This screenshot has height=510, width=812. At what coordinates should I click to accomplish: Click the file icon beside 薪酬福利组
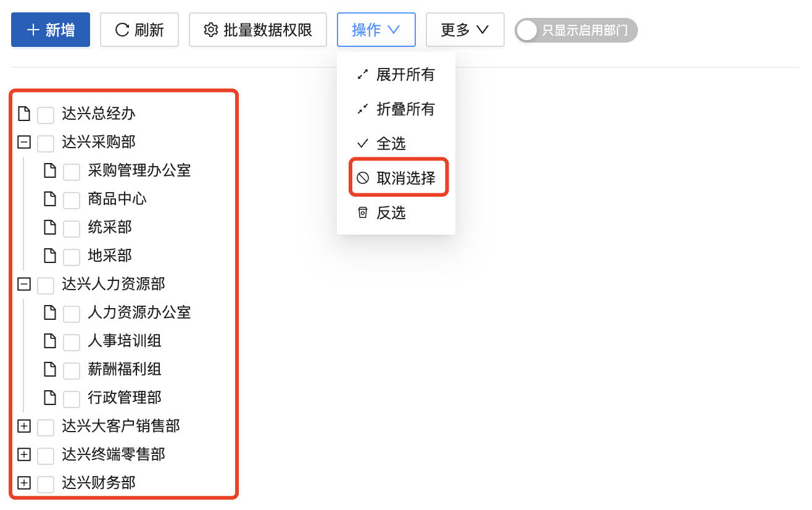click(x=50, y=370)
